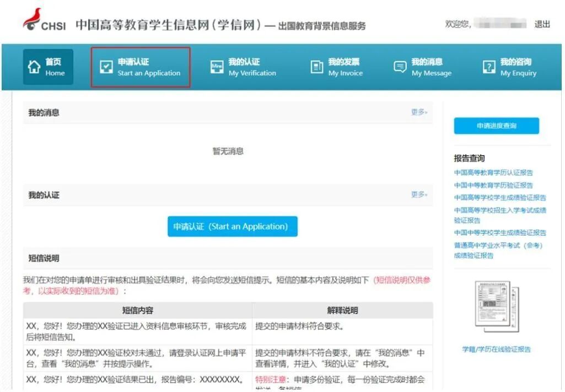Viewport: 565px width, 392px height.
Task: Click the CHSI red bird logo
Action: click(x=32, y=19)
